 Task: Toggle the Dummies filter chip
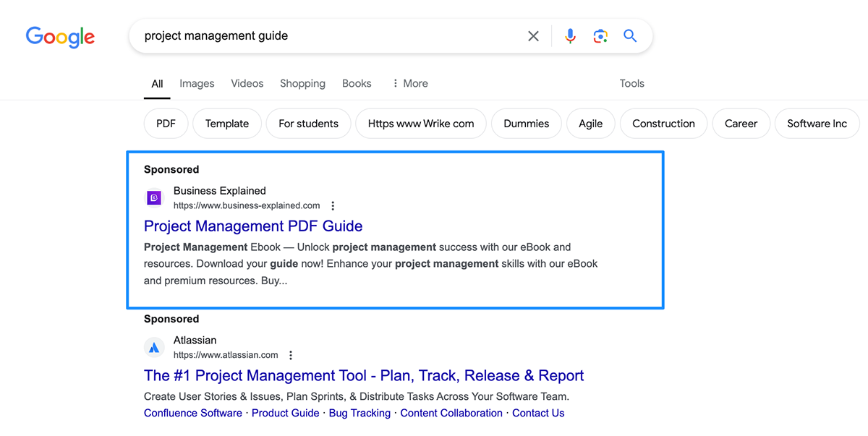click(526, 123)
